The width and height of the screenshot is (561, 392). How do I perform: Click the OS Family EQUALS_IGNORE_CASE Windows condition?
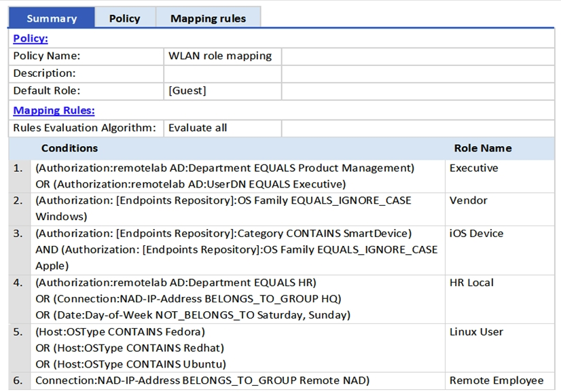click(223, 209)
